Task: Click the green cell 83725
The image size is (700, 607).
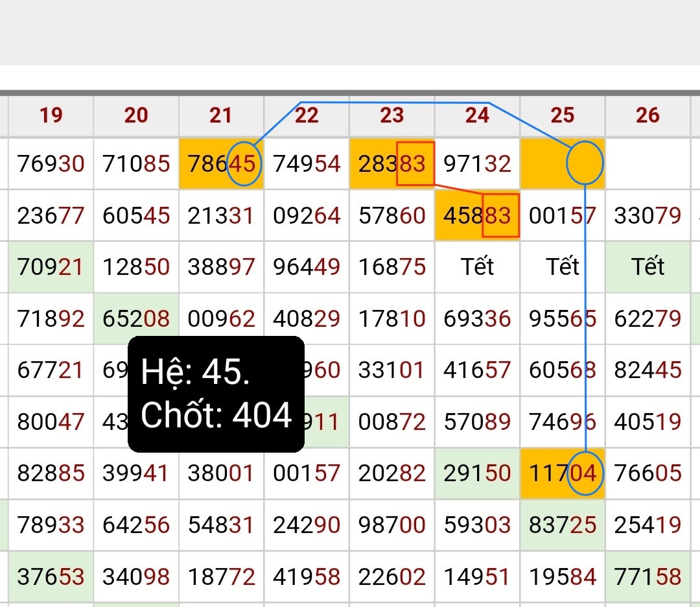Action: [x=563, y=525]
